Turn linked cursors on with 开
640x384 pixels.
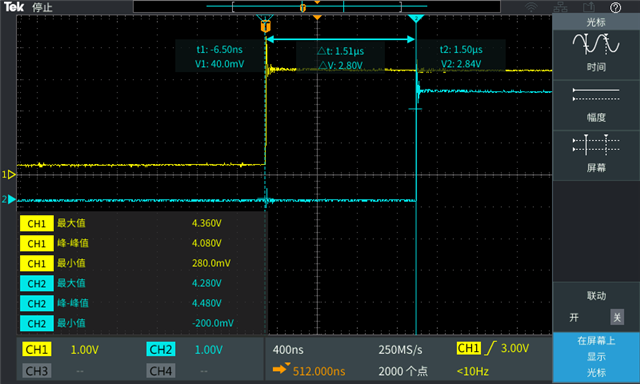(574, 317)
